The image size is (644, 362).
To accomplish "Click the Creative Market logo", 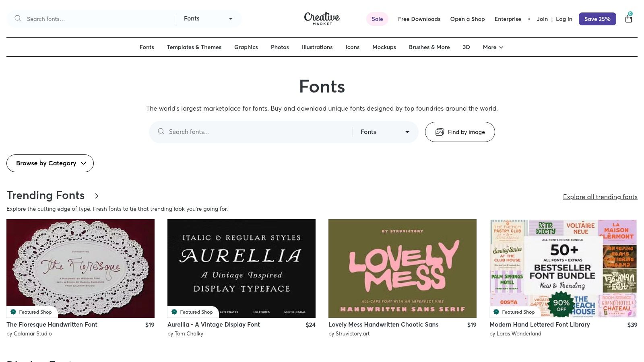I will point(322,19).
